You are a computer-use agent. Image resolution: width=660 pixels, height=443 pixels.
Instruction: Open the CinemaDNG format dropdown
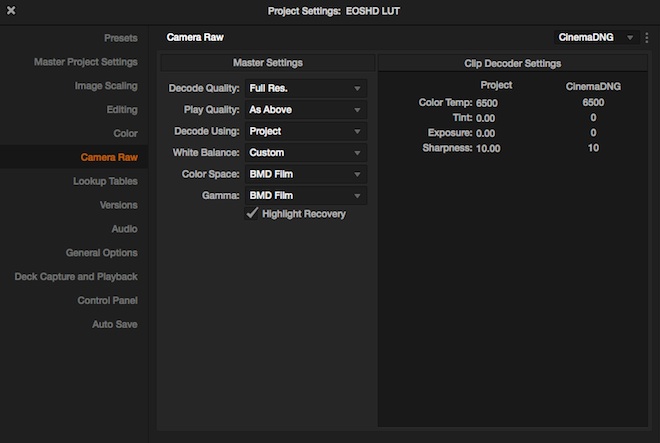(596, 37)
